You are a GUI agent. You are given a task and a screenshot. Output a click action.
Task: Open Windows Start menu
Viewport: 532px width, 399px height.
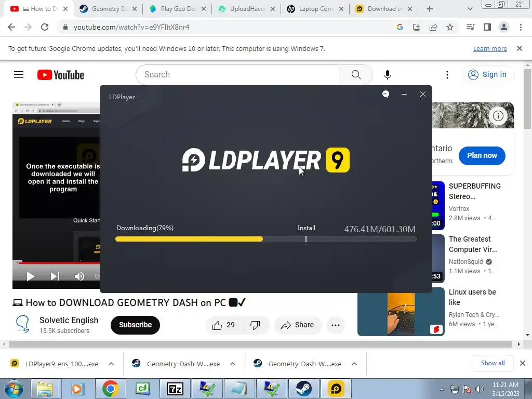pos(13,389)
